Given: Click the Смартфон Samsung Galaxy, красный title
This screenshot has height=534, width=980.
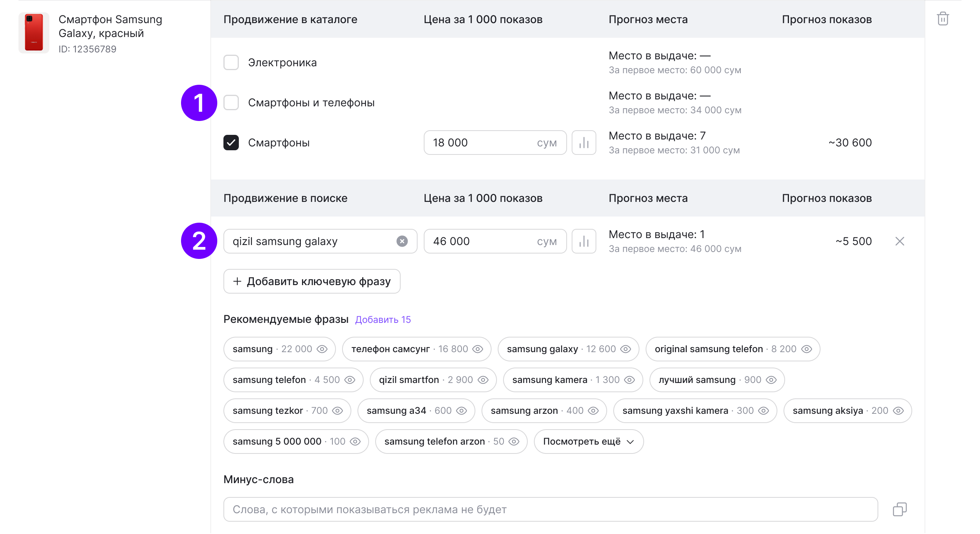Looking at the screenshot, I should pos(110,26).
